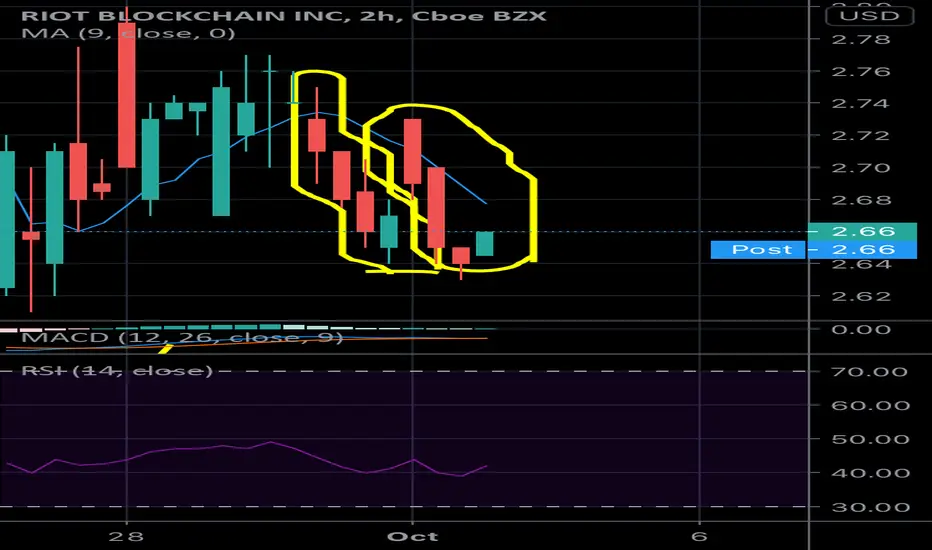Viewport: 932px width, 550px height.
Task: Click the green 2.66 last price label
Action: click(x=862, y=231)
